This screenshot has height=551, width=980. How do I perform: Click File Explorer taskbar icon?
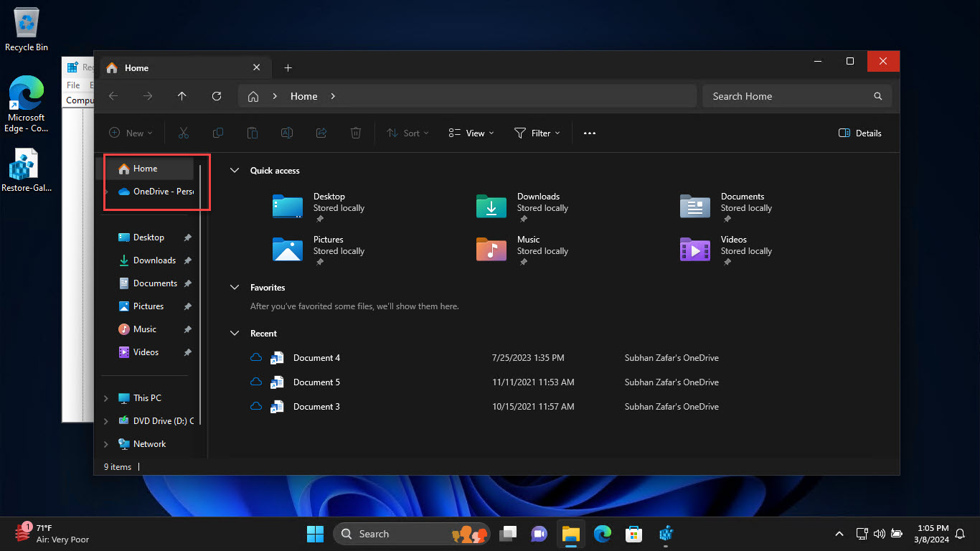coord(570,534)
